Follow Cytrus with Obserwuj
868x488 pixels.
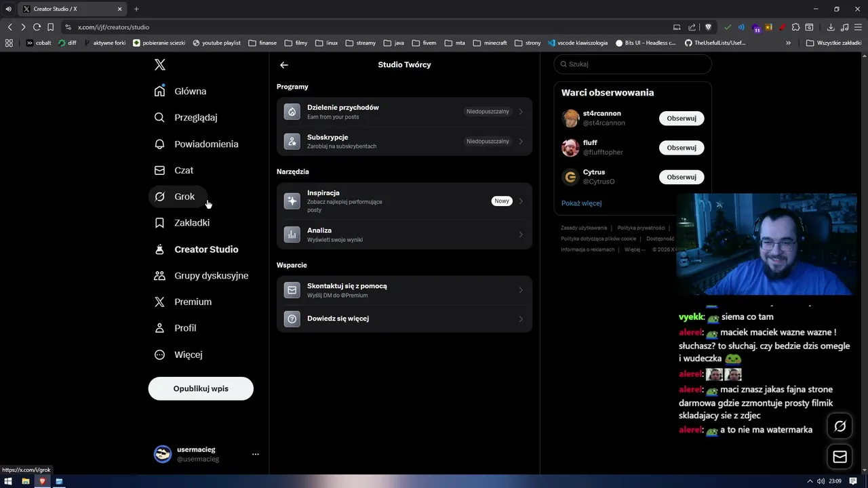coord(682,177)
